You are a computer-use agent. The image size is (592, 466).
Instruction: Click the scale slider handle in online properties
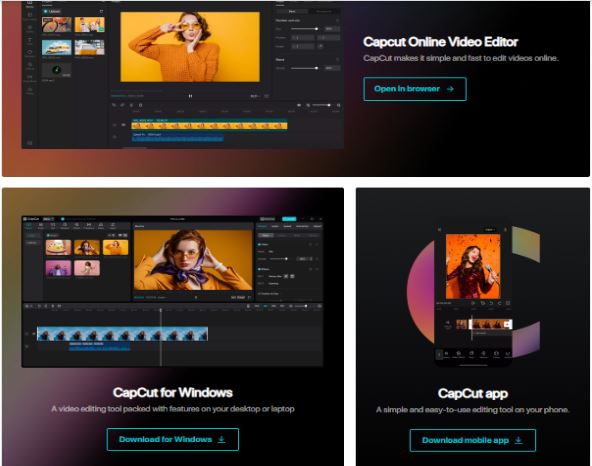click(x=316, y=29)
